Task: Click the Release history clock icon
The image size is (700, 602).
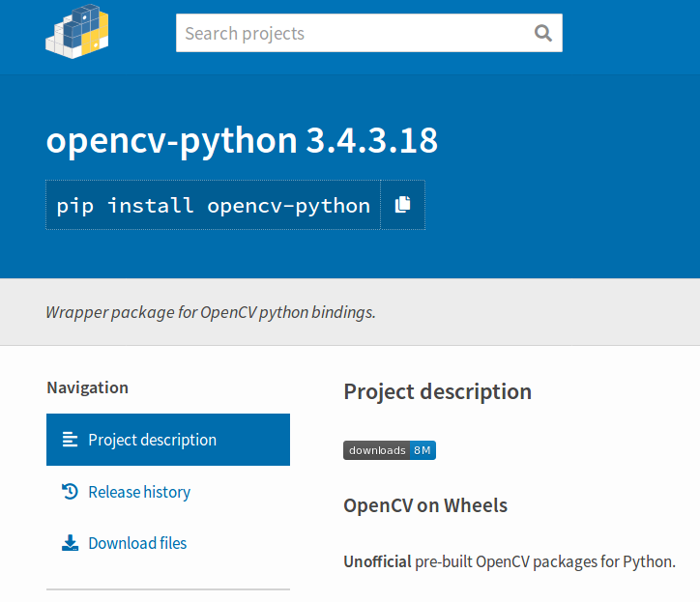Action: [70, 491]
